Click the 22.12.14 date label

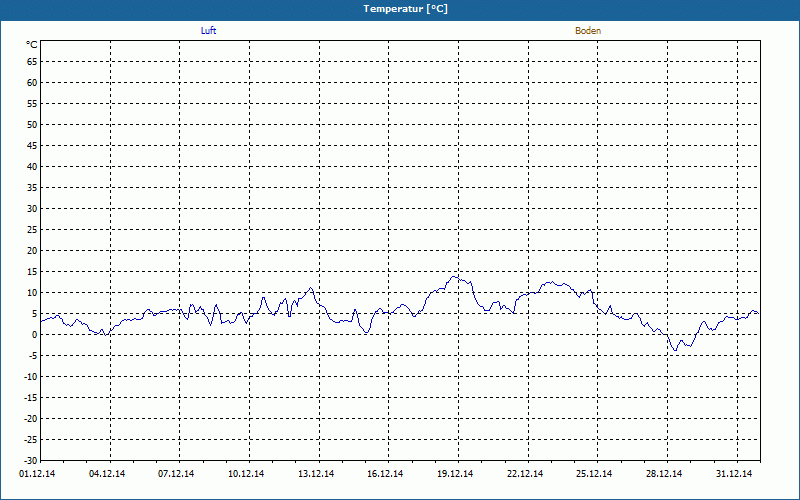(525, 474)
